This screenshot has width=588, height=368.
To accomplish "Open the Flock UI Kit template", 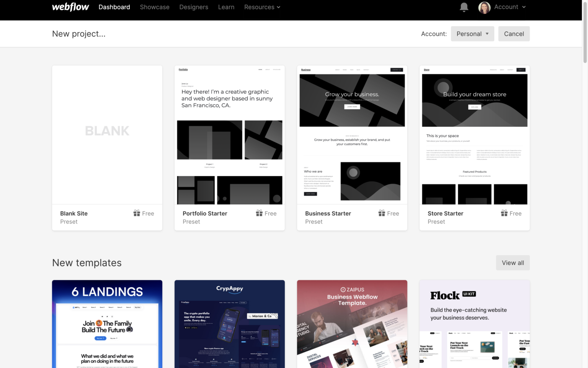I will coord(474,324).
